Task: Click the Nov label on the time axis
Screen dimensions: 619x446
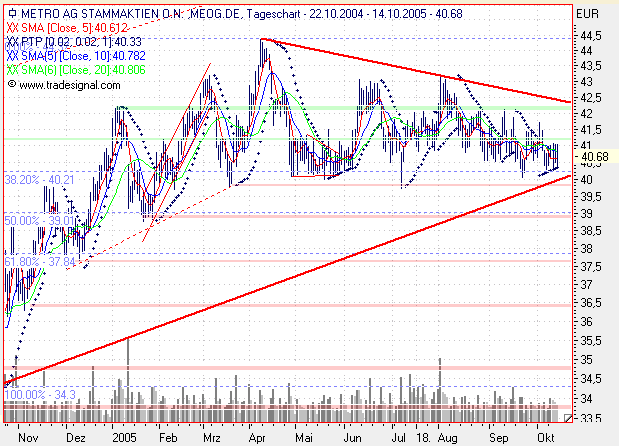Action: [28, 438]
